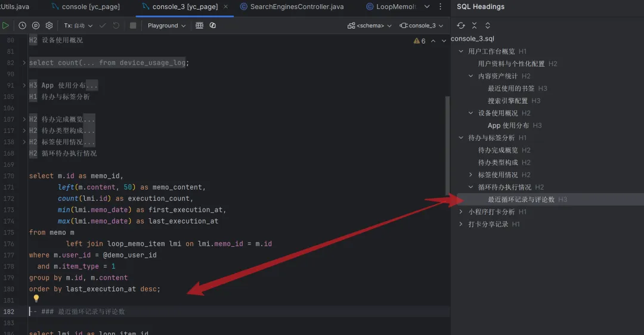Expand folded H2 section at line 107
644x335 pixels.
24,119
